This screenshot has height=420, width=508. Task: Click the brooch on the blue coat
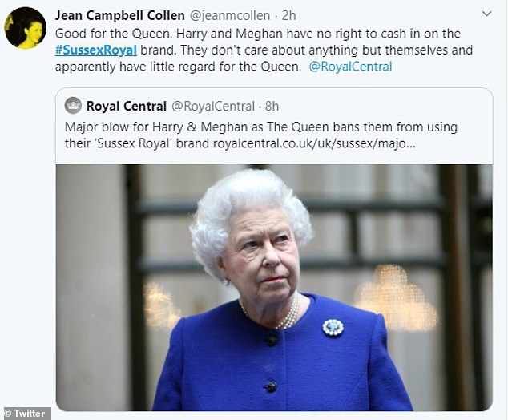tap(333, 327)
